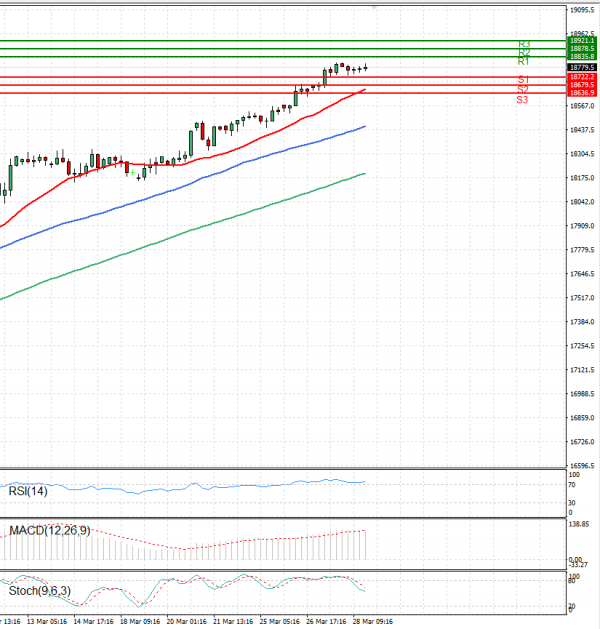Click the RSI(14) indicator label
The height and width of the screenshot is (629, 600).
point(28,491)
